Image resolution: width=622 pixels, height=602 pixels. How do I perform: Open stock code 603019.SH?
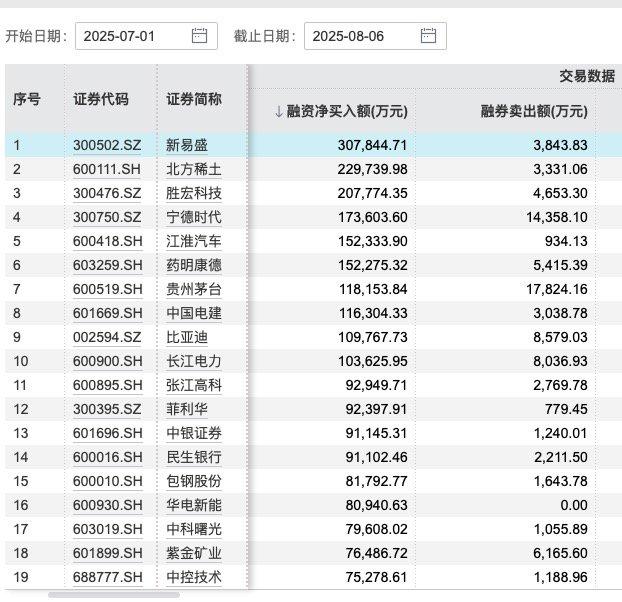point(108,529)
